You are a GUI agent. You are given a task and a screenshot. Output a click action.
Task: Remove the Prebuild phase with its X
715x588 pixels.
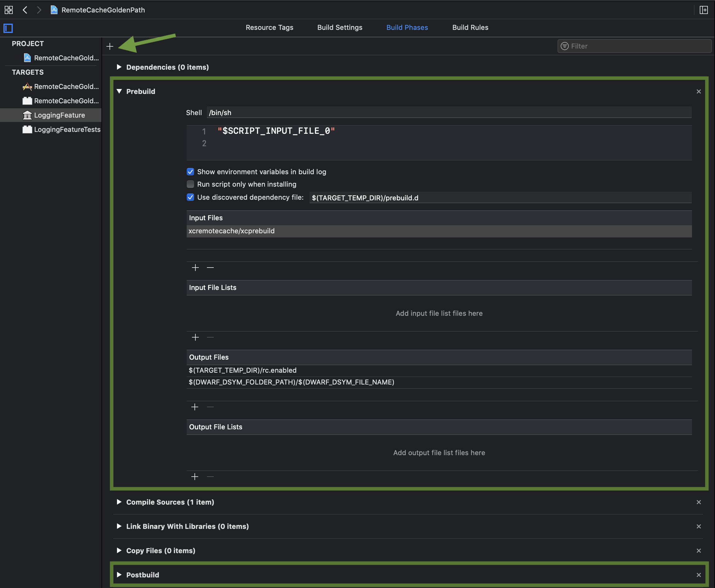click(699, 91)
